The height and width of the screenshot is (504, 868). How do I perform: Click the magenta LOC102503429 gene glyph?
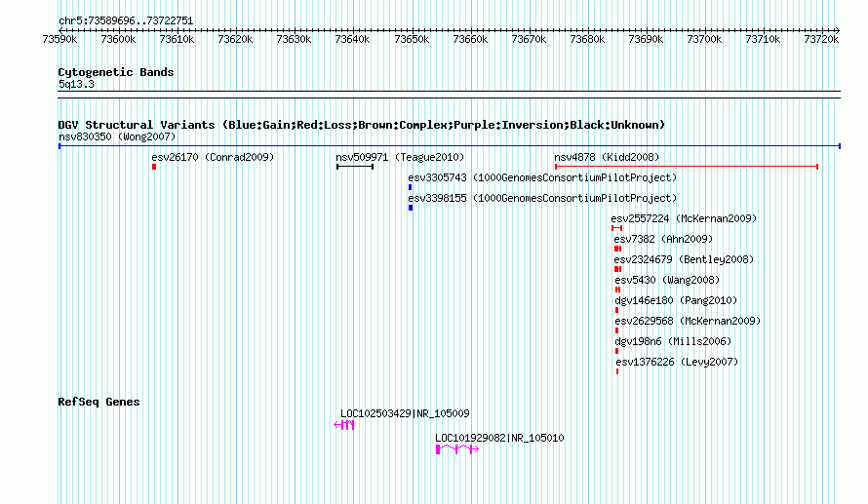pyautogui.click(x=343, y=425)
